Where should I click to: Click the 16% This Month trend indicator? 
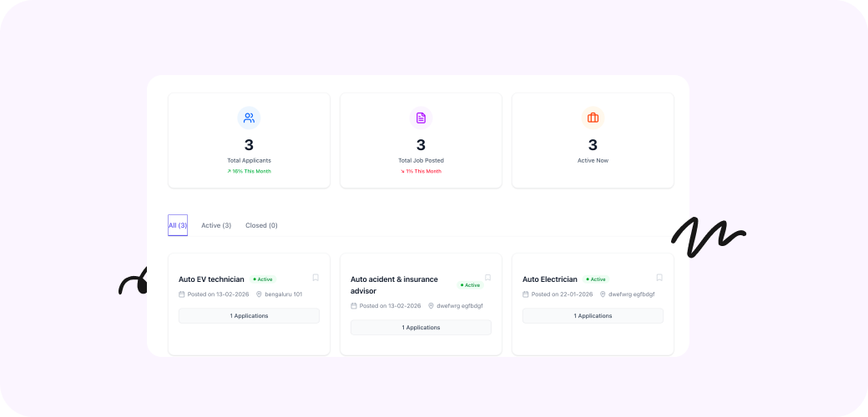pos(249,171)
